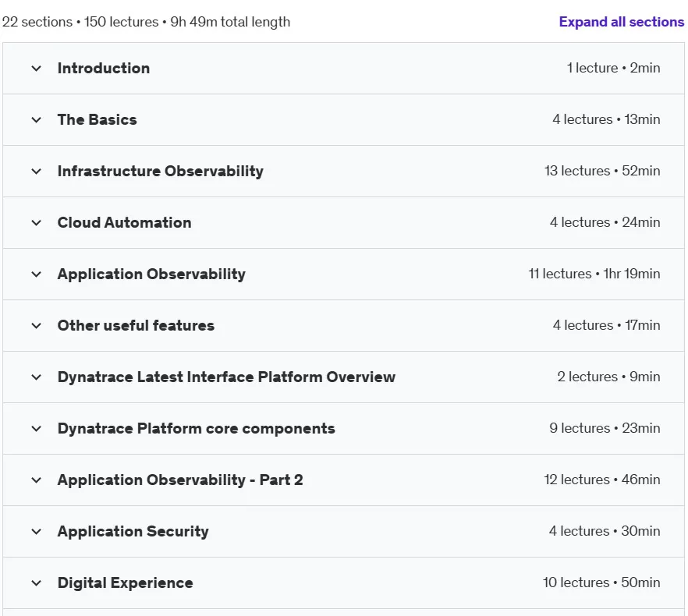
Task: Expand the Cloud Automation chevron
Action: click(37, 223)
